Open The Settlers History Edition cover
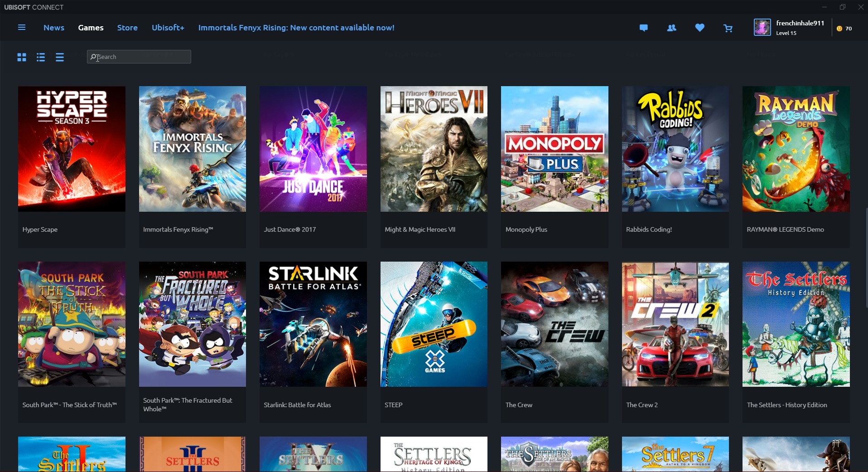Viewport: 868px width, 472px height. click(796, 324)
